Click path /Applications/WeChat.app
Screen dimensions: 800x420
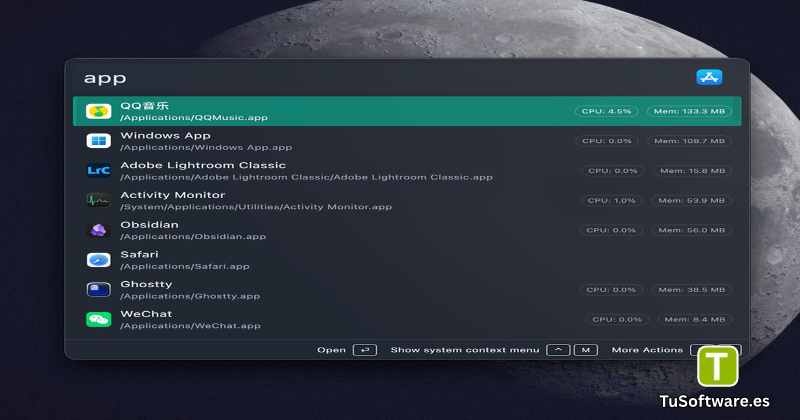[x=190, y=326]
